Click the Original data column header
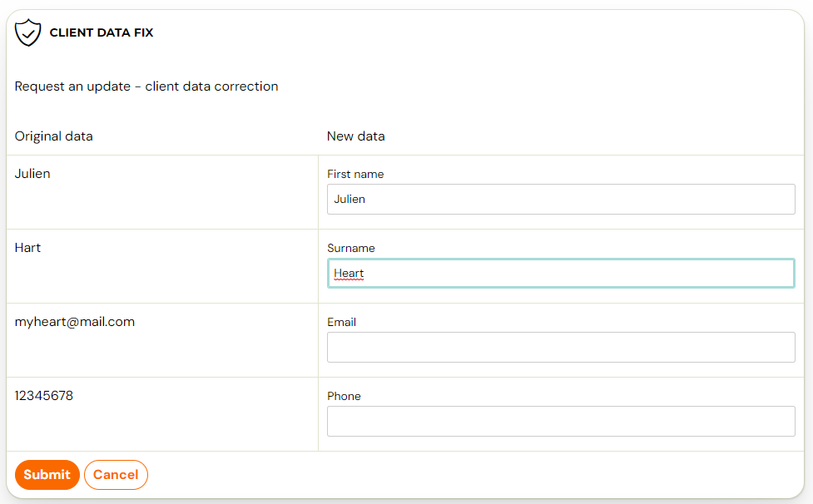 tap(54, 136)
